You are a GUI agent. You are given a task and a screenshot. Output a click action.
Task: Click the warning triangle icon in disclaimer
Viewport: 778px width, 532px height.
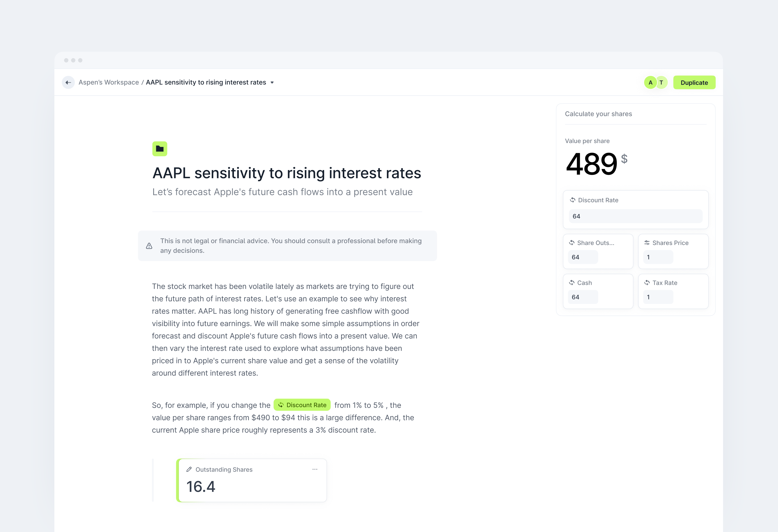[149, 246]
